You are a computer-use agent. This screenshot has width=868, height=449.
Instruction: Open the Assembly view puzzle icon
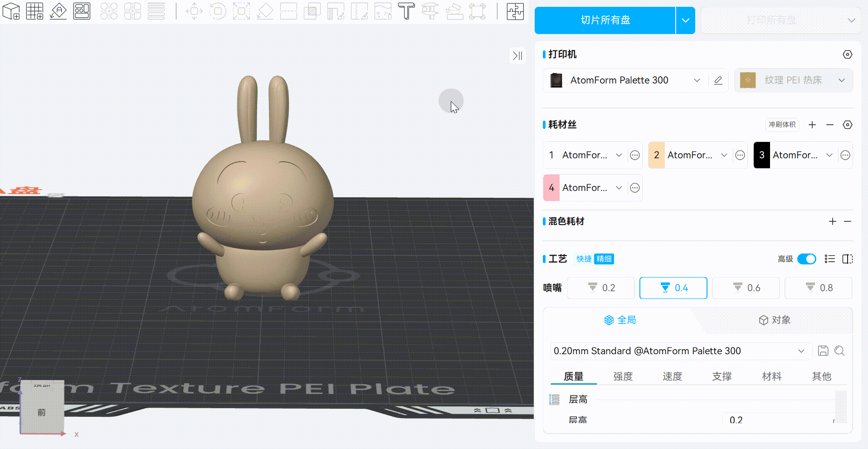[515, 11]
